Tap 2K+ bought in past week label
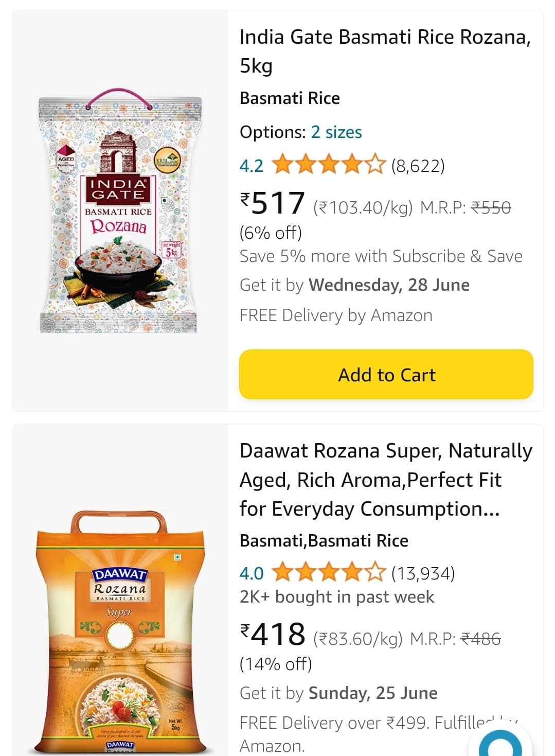The width and height of the screenshot is (555, 756). [x=337, y=597]
